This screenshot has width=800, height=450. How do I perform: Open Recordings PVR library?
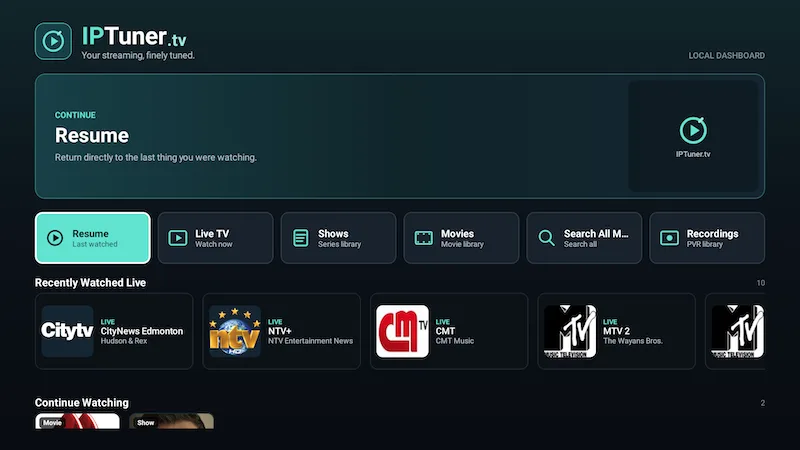pyautogui.click(x=707, y=238)
